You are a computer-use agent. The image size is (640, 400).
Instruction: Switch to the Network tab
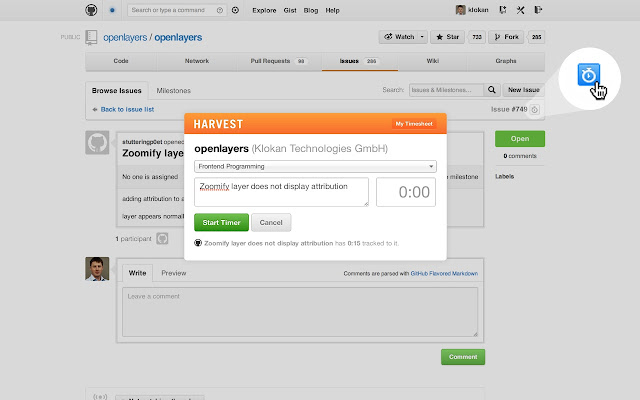click(197, 61)
